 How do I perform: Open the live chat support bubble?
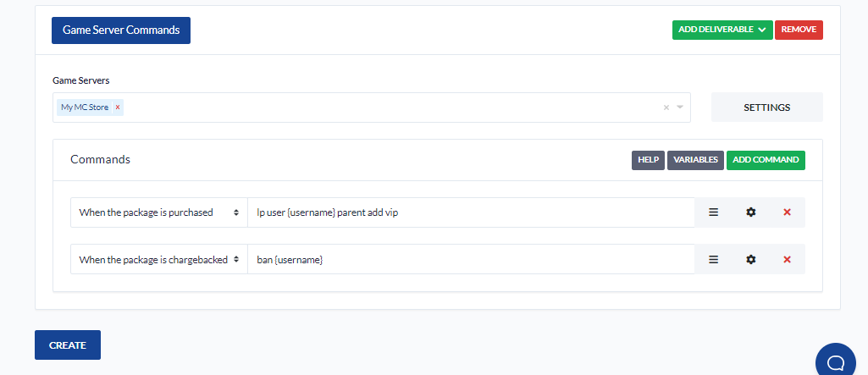(x=835, y=361)
